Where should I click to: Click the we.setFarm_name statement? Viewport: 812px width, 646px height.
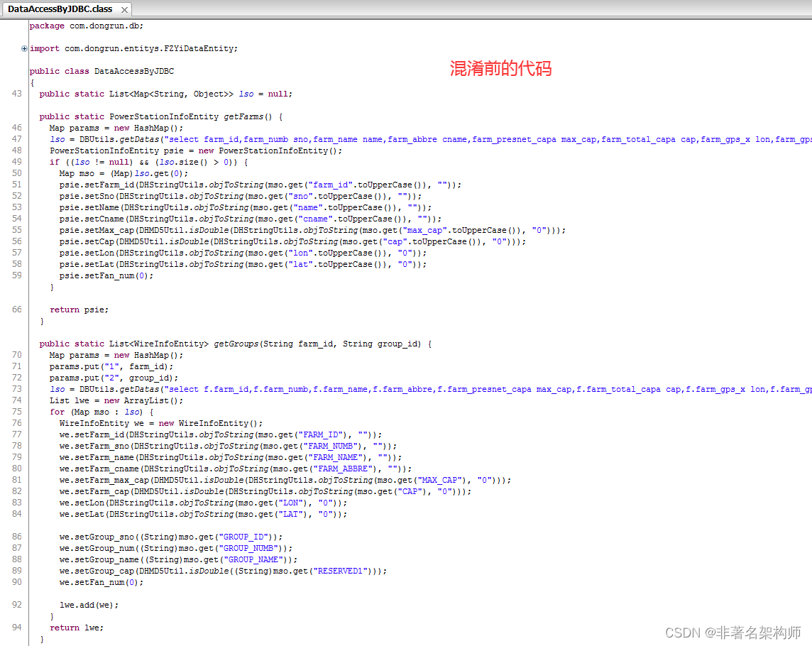[231, 458]
